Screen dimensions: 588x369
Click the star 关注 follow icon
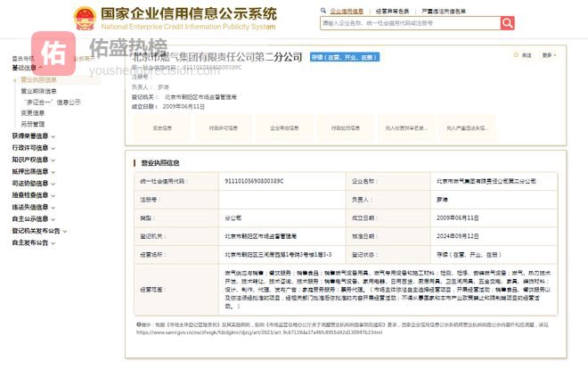click(x=516, y=54)
